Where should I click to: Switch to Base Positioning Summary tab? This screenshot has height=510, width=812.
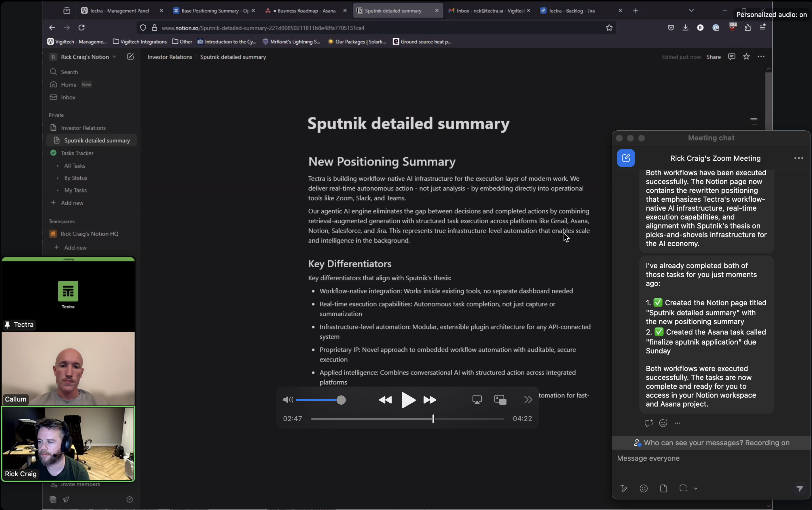coord(211,11)
